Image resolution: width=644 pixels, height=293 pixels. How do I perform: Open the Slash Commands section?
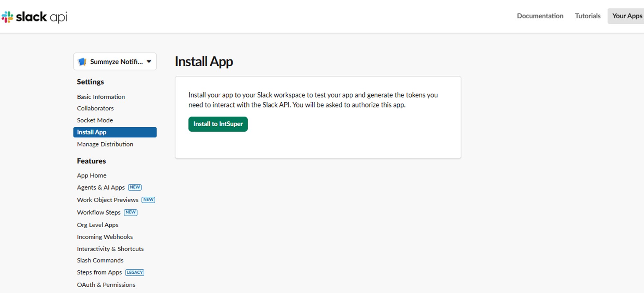[x=100, y=260]
